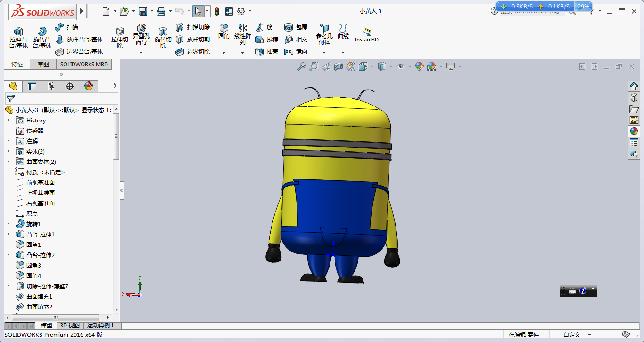
Task: Select the Mirror tool (镜向)
Action: [x=296, y=52]
